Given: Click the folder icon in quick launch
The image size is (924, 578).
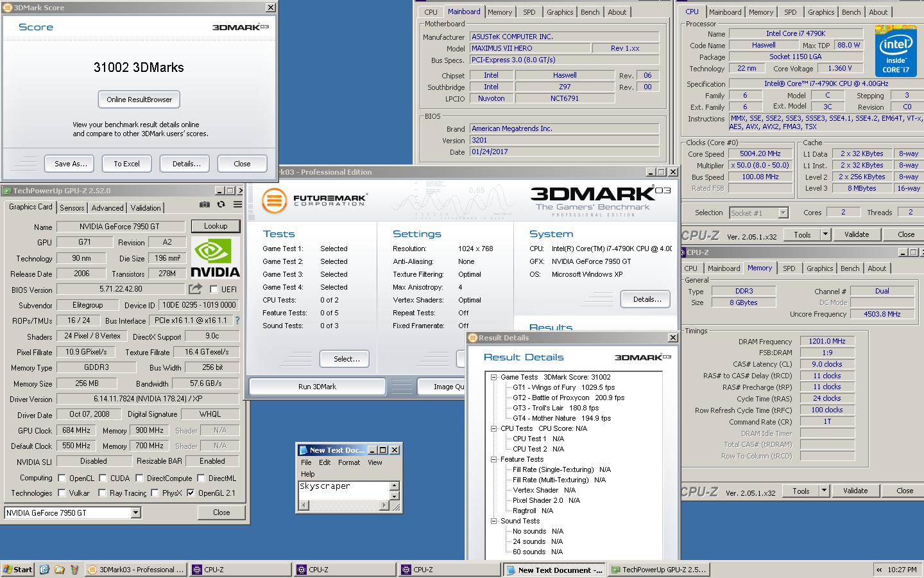Looking at the screenshot, I should [x=59, y=569].
